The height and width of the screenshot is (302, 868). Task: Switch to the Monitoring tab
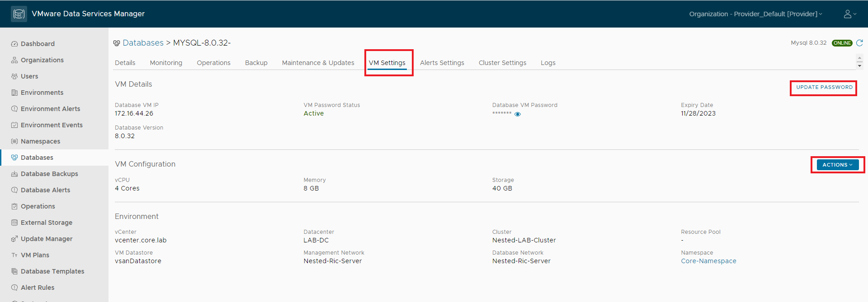(166, 63)
